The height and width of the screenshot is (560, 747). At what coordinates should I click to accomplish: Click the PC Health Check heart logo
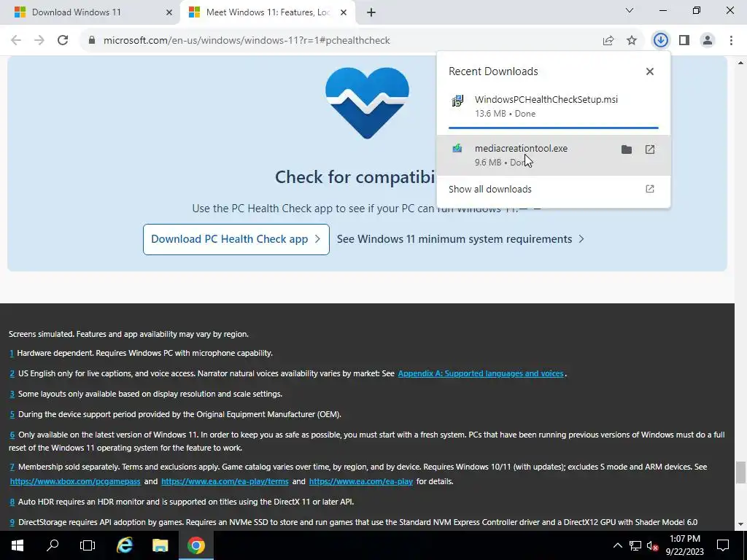tap(367, 103)
